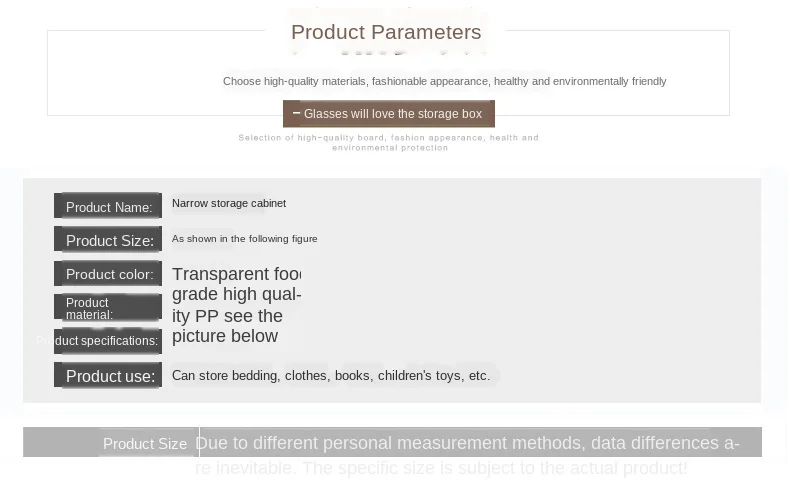The image size is (790, 492).
Task: Click the 'Selection of high-quality board' subtitle
Action: click(x=388, y=137)
